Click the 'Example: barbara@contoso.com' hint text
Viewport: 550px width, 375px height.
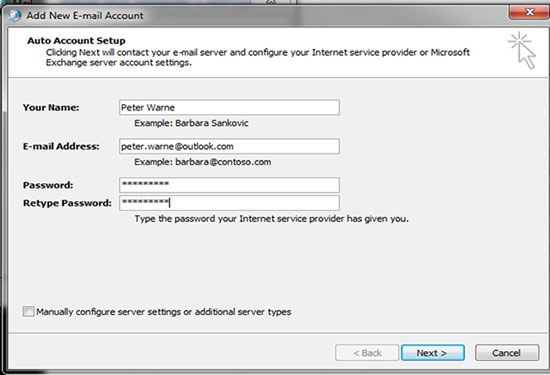203,162
